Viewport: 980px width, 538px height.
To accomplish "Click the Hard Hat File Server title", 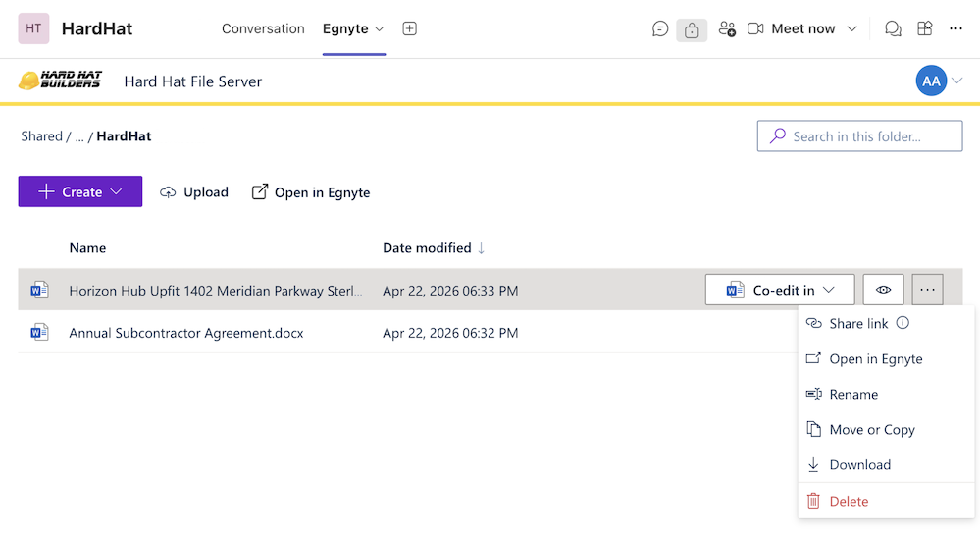I will (x=192, y=81).
